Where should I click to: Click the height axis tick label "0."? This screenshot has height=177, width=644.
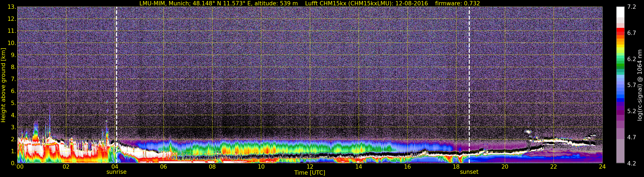point(13,163)
